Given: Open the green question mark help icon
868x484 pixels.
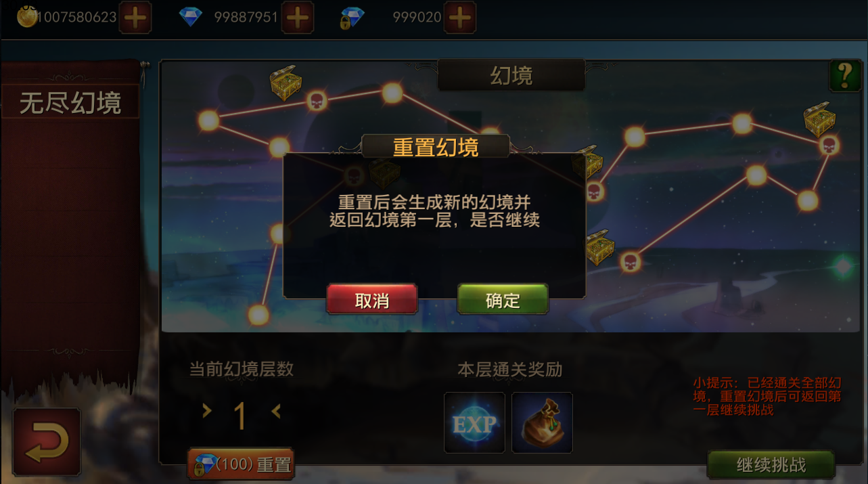Looking at the screenshot, I should point(845,76).
